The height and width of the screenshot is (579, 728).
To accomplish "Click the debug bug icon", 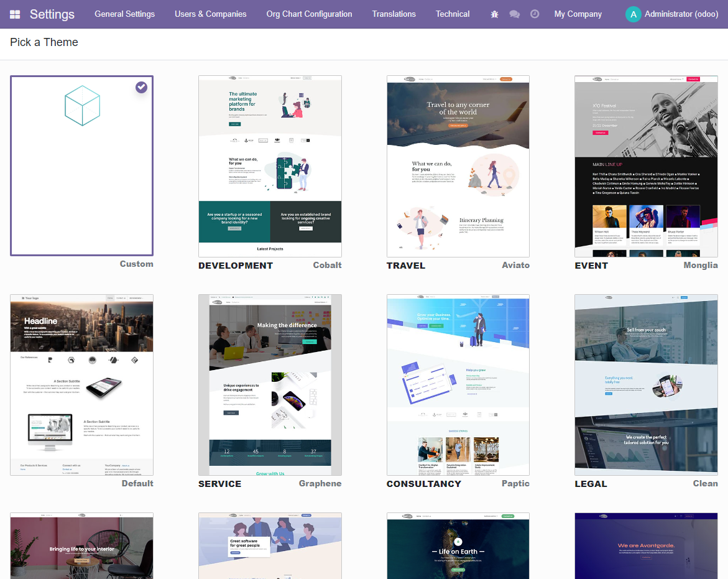I will click(494, 14).
